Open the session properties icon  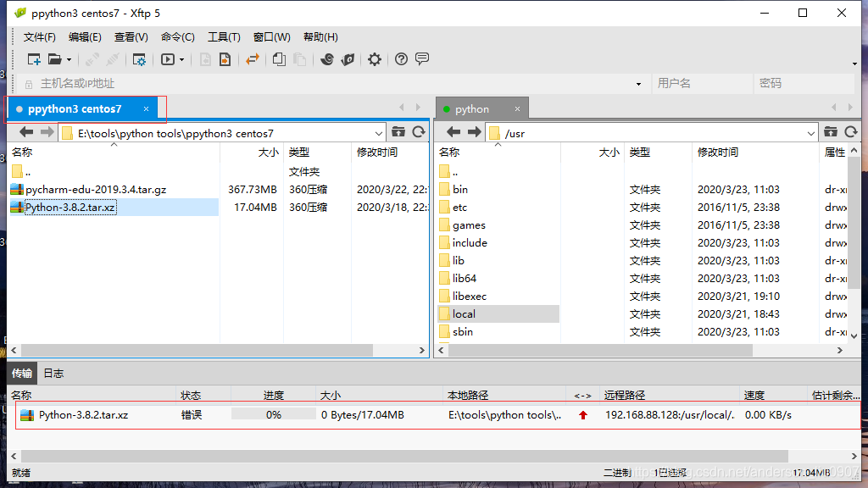139,60
